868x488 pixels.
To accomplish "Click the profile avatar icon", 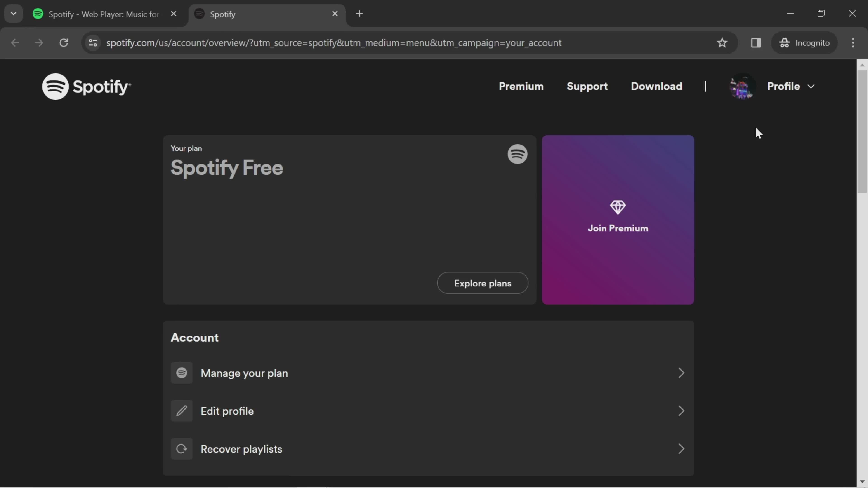I will [741, 86].
